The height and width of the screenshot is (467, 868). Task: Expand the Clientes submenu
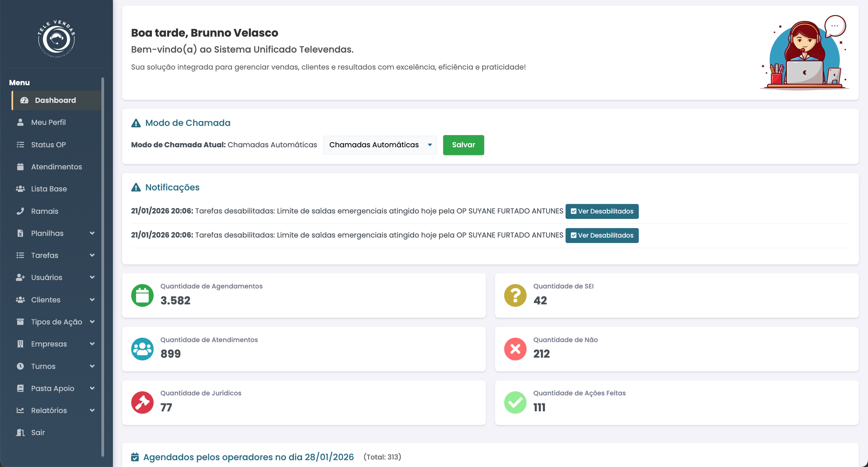tap(46, 300)
